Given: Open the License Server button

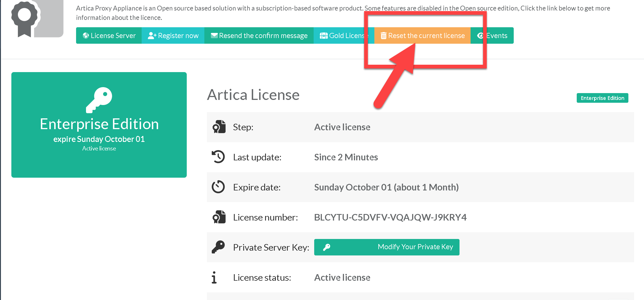Looking at the screenshot, I should click(109, 36).
